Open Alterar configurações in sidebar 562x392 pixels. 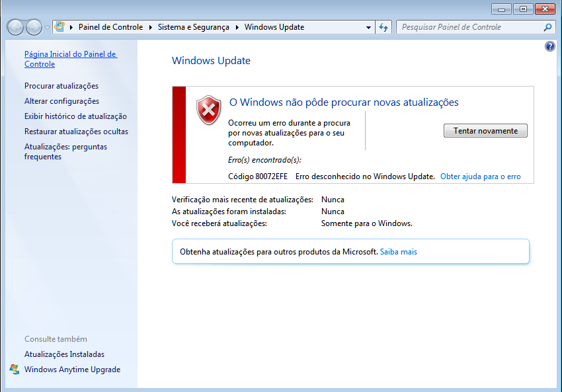[61, 101]
